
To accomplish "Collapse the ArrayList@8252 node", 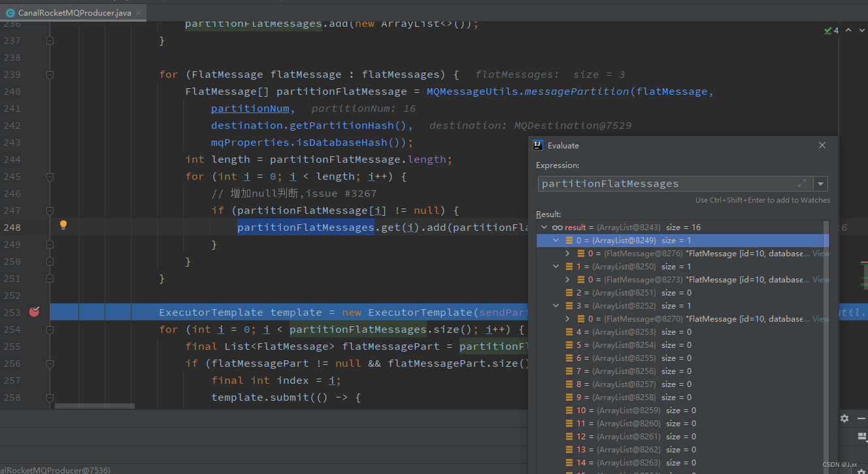I will tap(556, 305).
